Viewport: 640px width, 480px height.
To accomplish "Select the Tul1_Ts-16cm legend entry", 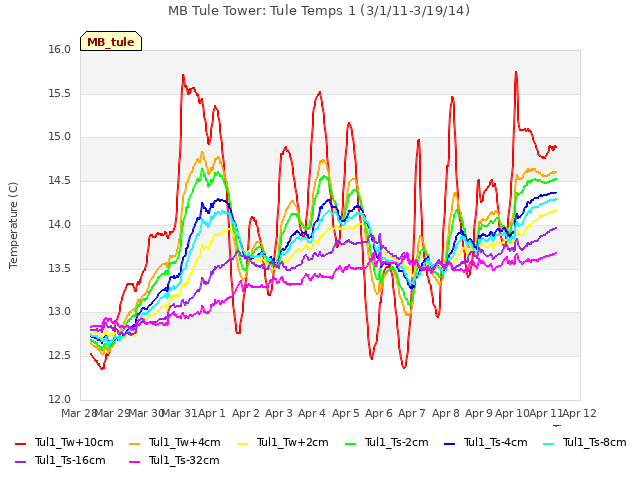I will point(60,460).
